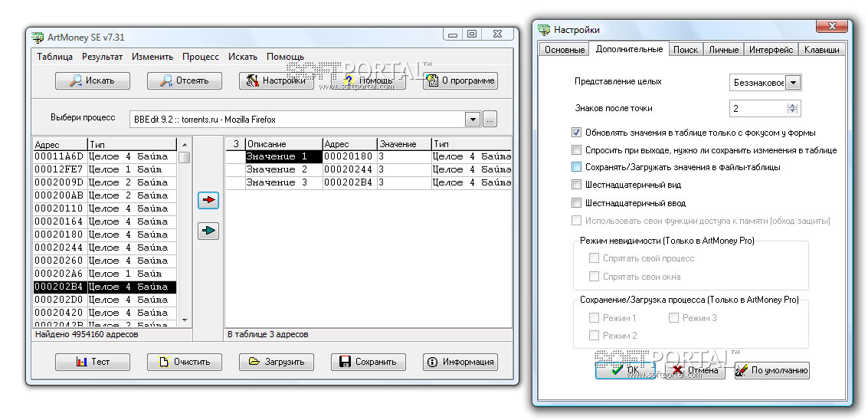Viewport: 868px width, 420px height.
Task: Click table cell address 00020180
Action: pyautogui.click(x=350, y=156)
